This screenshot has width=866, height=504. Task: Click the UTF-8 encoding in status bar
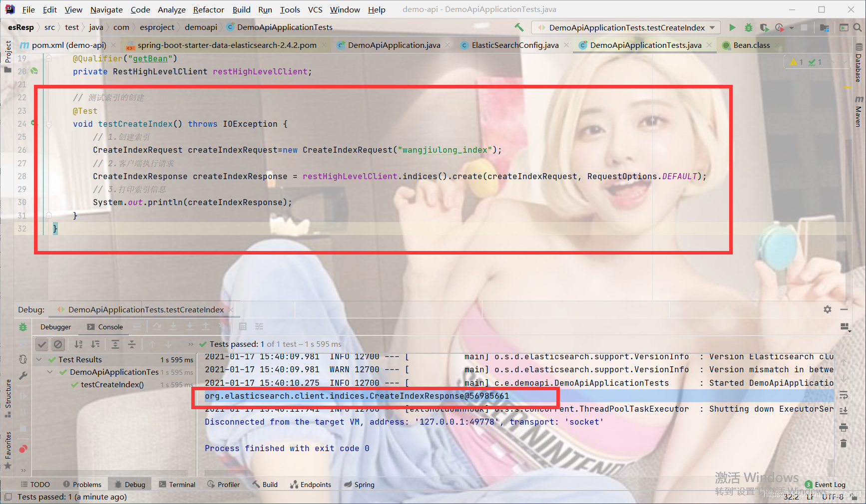(x=833, y=497)
